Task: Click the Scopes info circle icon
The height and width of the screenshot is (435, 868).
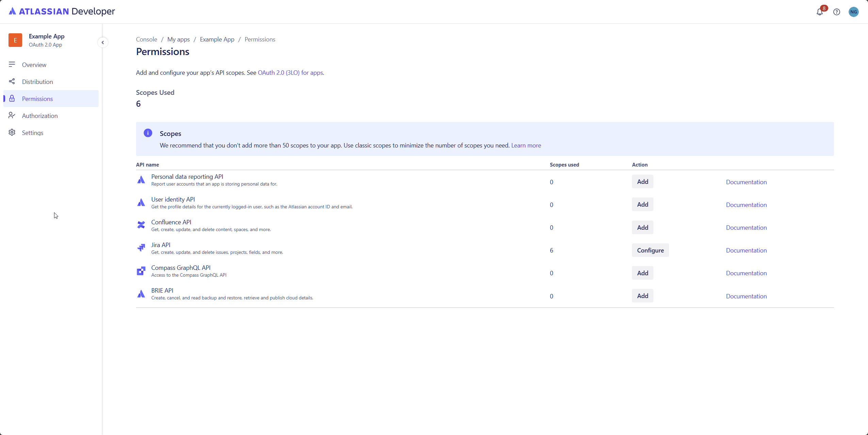Action: point(148,133)
